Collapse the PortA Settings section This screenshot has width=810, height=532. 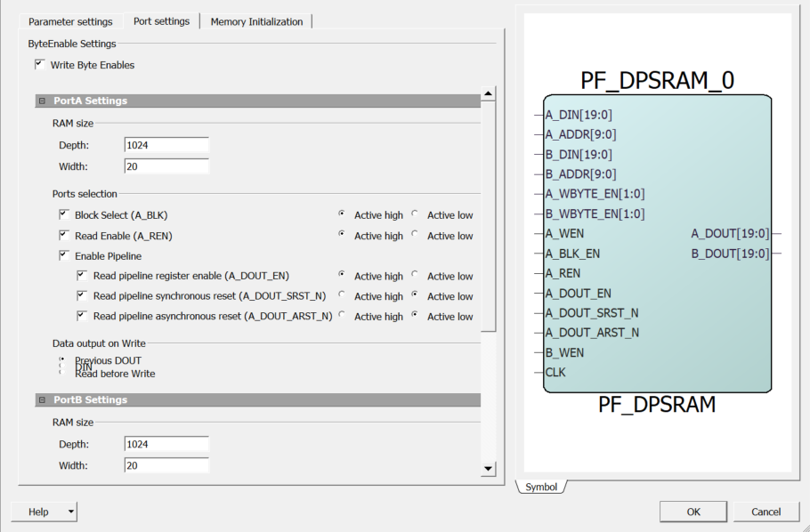click(x=42, y=101)
